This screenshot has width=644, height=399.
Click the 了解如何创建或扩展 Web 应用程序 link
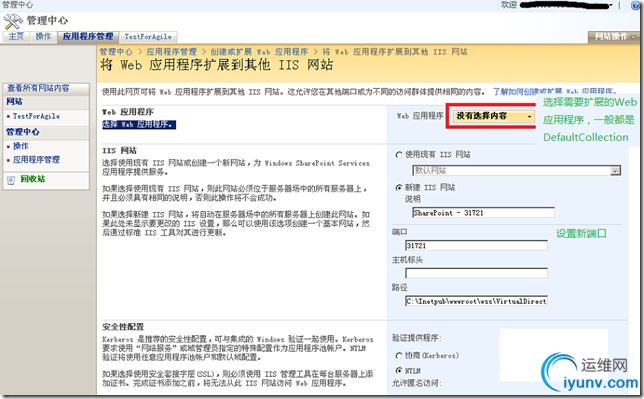pos(554,91)
